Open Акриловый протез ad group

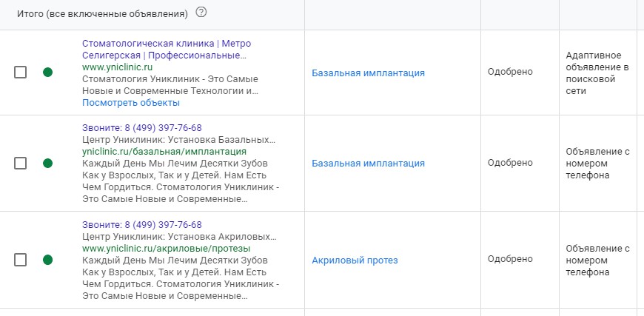[x=355, y=260]
